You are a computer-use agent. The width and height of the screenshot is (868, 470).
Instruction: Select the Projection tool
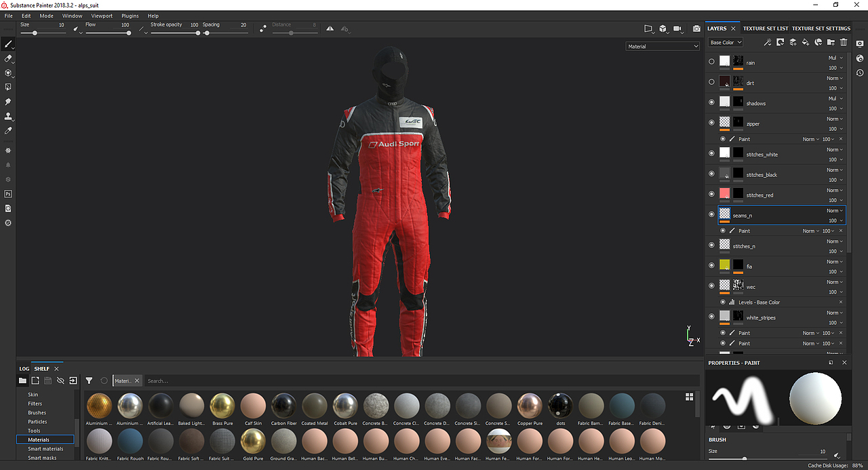pyautogui.click(x=8, y=73)
